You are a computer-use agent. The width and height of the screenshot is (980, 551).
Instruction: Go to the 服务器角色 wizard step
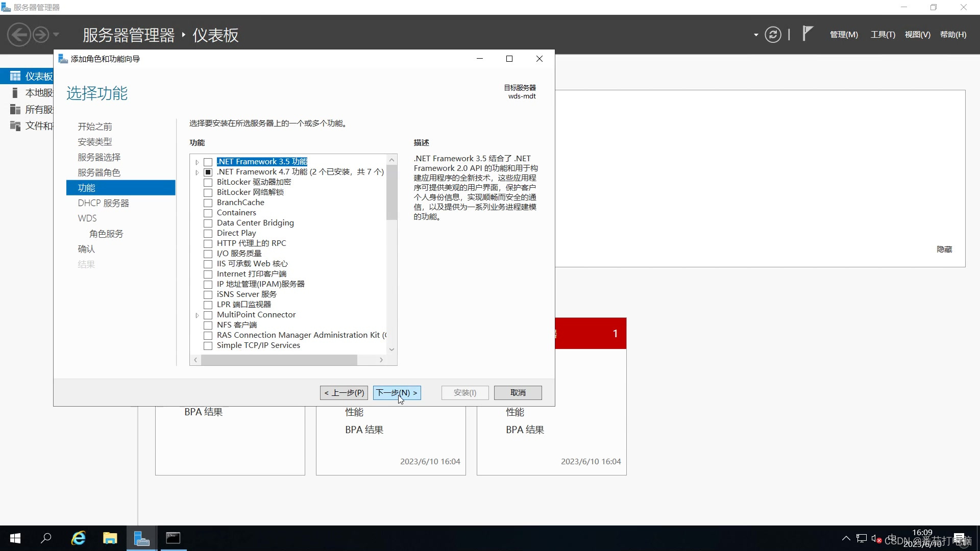coord(99,172)
